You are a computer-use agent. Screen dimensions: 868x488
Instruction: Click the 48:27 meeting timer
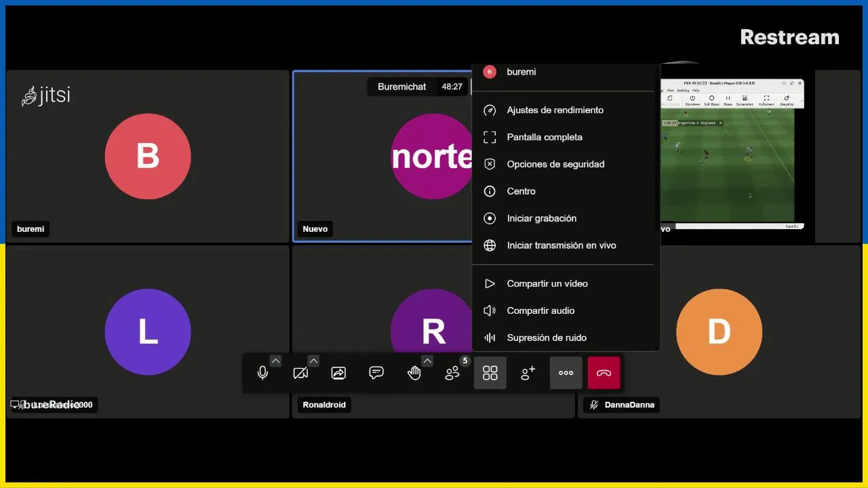point(452,87)
